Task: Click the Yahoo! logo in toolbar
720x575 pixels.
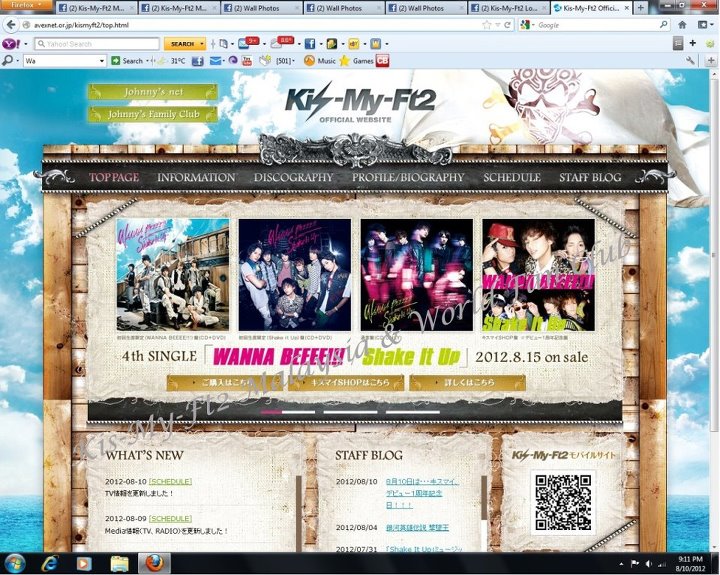Action: coord(11,44)
